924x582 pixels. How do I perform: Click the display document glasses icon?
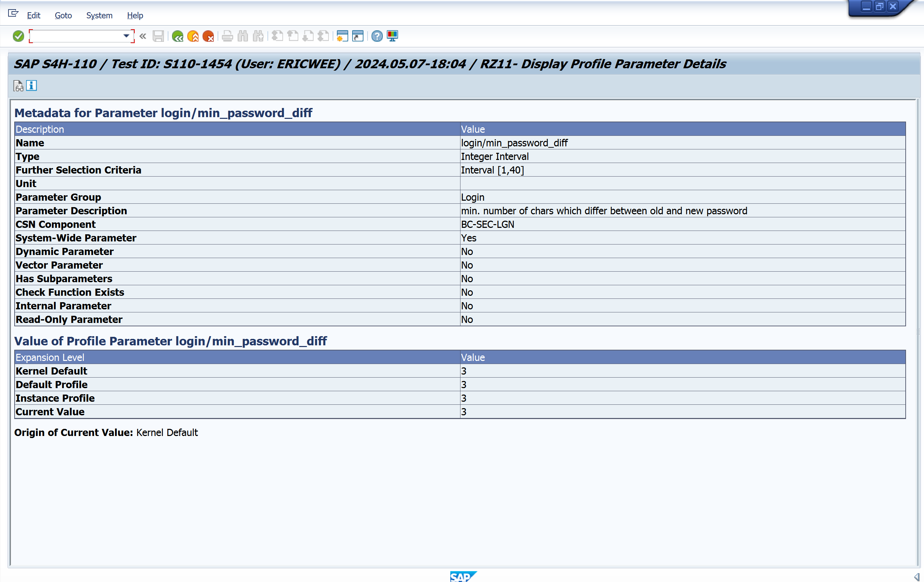coord(18,85)
